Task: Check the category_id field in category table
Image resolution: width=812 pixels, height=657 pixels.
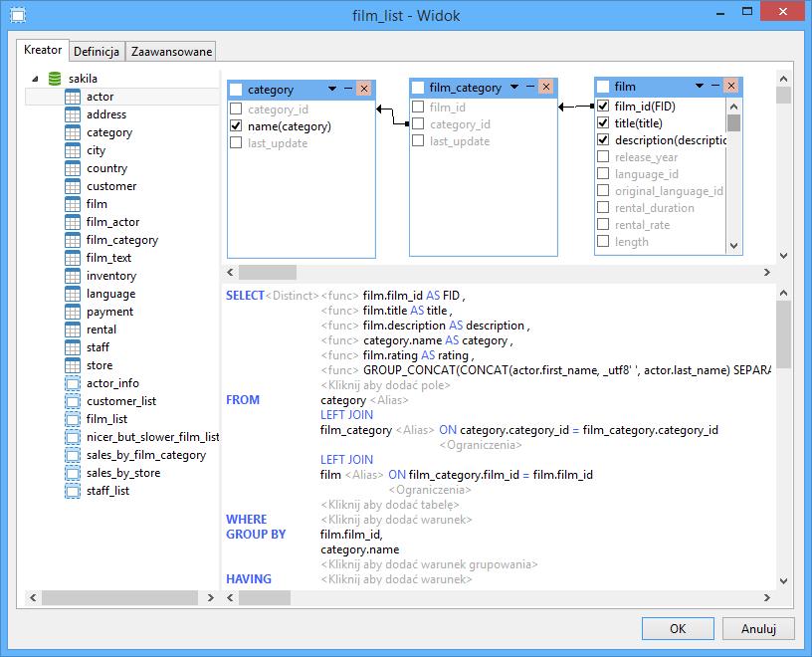Action: [x=236, y=109]
